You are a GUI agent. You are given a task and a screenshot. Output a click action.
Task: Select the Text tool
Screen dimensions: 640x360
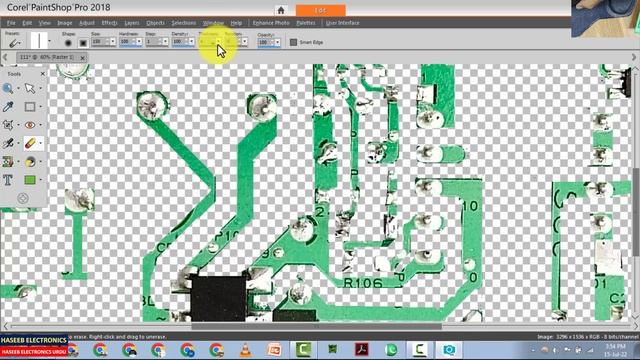(8, 180)
